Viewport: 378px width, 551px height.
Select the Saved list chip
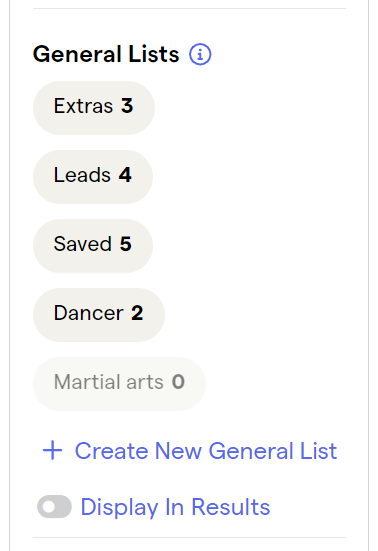(93, 246)
